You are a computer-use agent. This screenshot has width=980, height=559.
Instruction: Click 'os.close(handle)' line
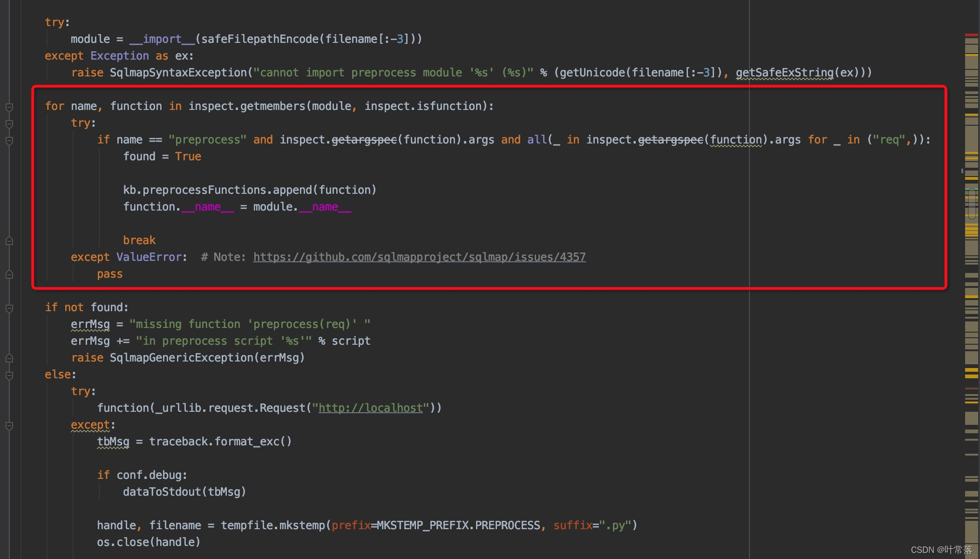coord(149,542)
